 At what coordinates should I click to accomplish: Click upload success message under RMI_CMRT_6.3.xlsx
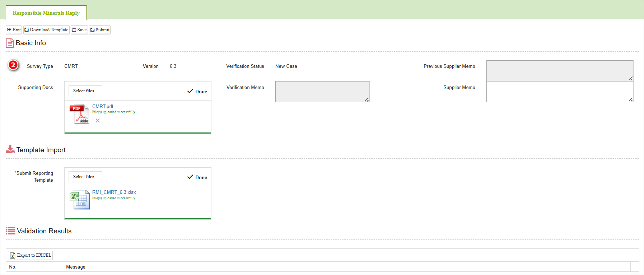114,198
